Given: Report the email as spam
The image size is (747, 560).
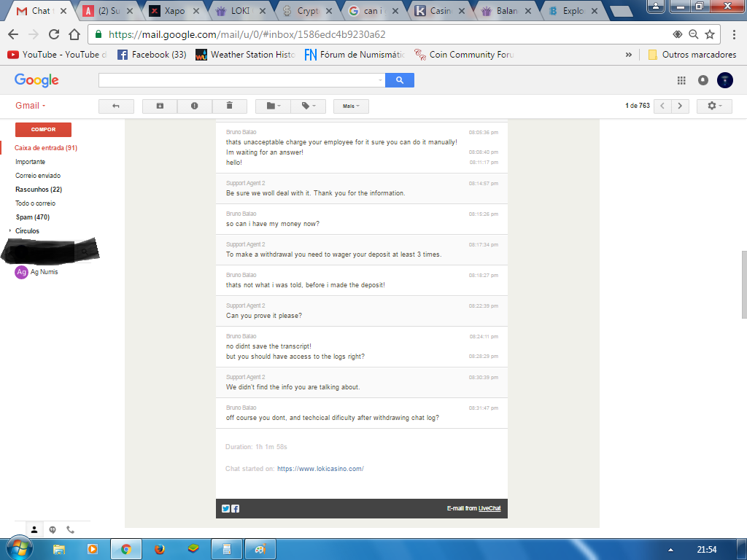Looking at the screenshot, I should click(194, 106).
